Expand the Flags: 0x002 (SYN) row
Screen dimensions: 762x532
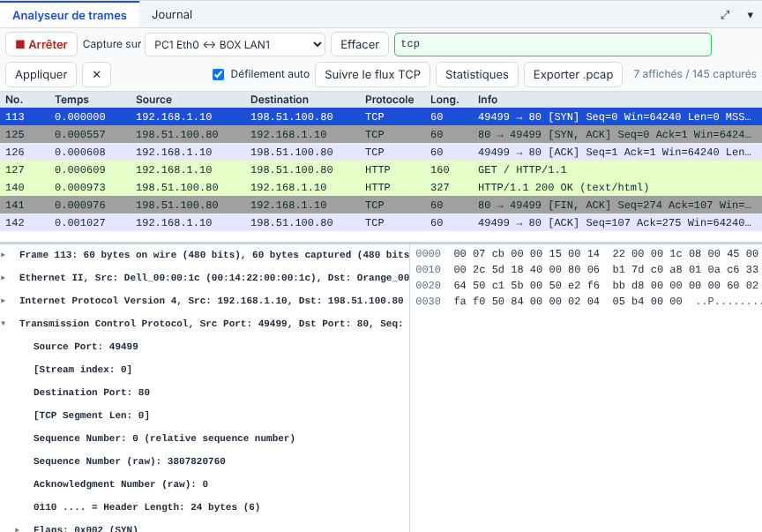18,529
